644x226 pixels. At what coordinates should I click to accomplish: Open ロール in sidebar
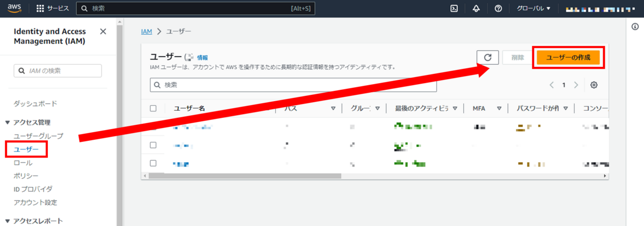tap(23, 163)
